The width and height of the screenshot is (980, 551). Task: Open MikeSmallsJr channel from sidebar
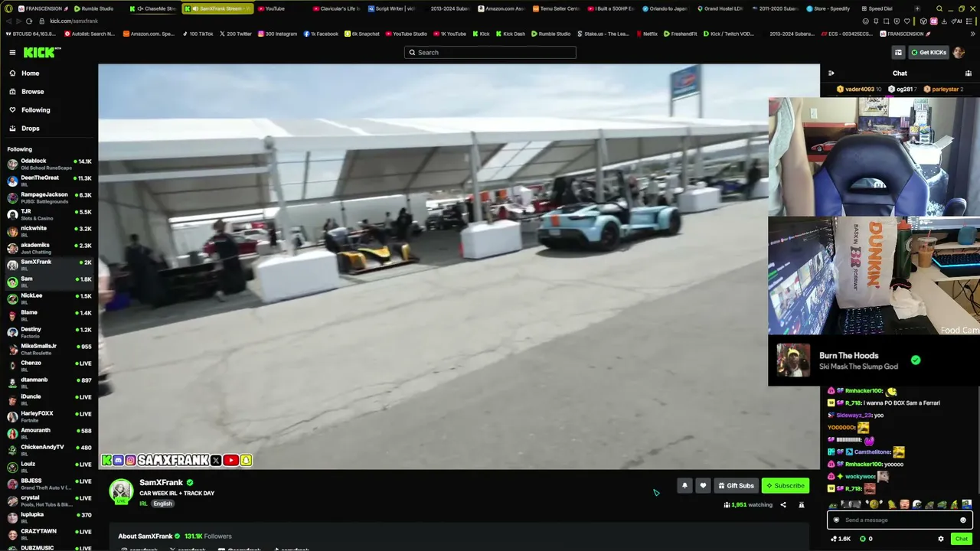pos(49,349)
